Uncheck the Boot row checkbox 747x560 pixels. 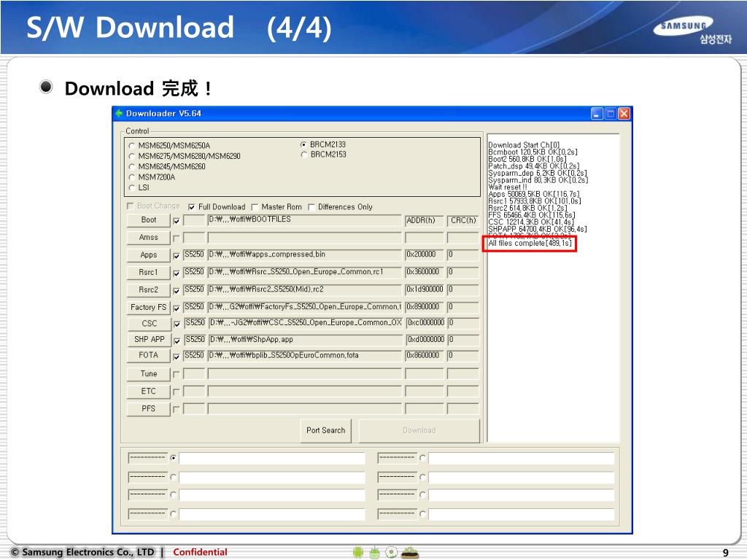tap(177, 221)
